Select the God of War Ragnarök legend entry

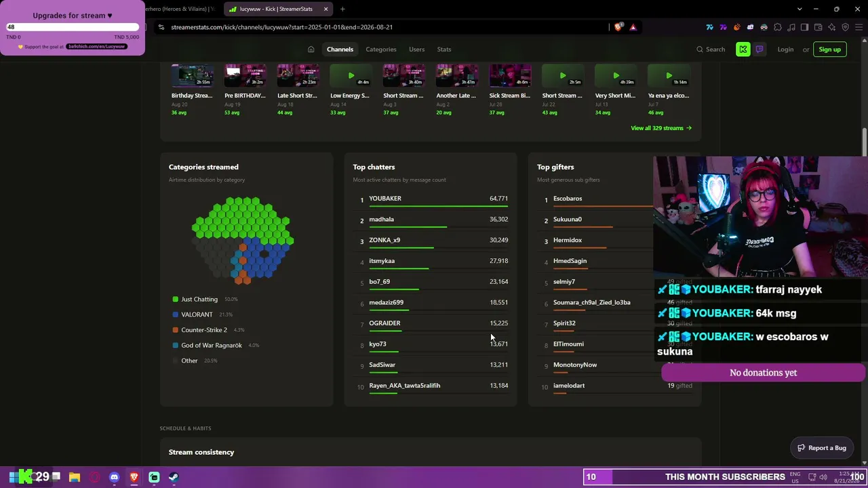[x=216, y=346]
